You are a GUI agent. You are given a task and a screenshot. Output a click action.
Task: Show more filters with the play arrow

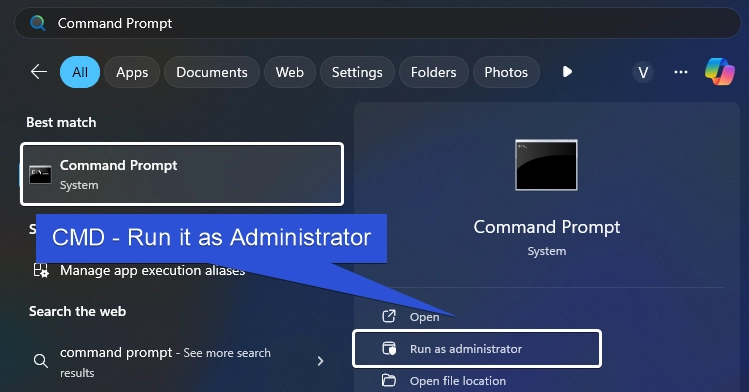tap(567, 72)
